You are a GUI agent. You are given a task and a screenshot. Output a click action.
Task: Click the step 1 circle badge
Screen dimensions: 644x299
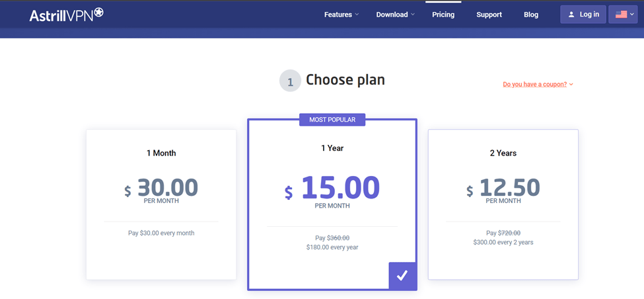(x=290, y=81)
